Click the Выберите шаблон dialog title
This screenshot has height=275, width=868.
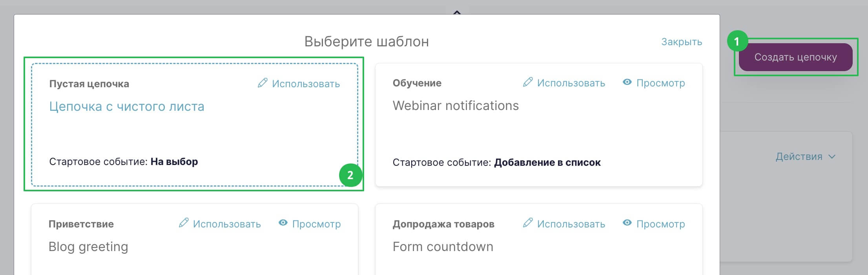pos(367,42)
